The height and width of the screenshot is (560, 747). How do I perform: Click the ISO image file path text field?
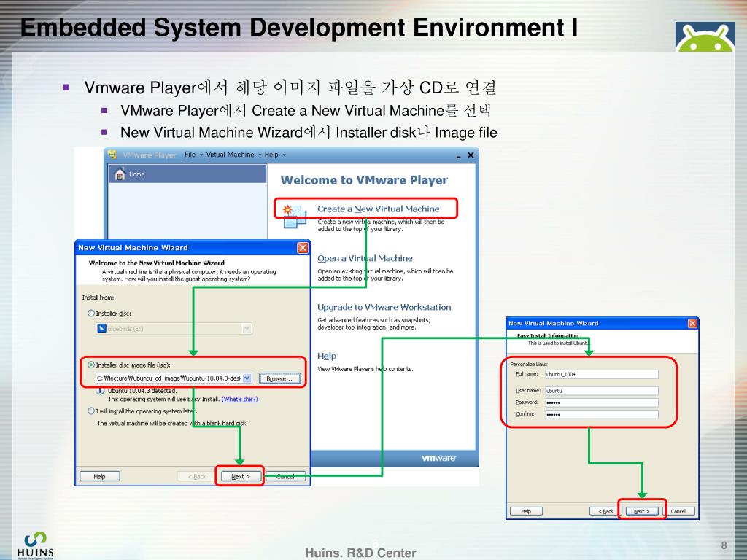169,378
